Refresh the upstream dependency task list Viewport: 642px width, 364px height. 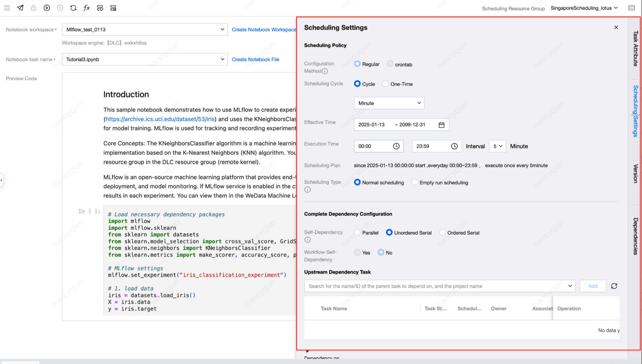[x=614, y=286]
